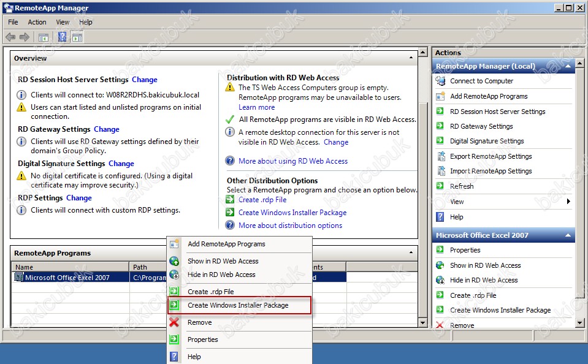588x364 pixels.
Task: Click the Back arrow in the toolbar
Action: (x=10, y=37)
